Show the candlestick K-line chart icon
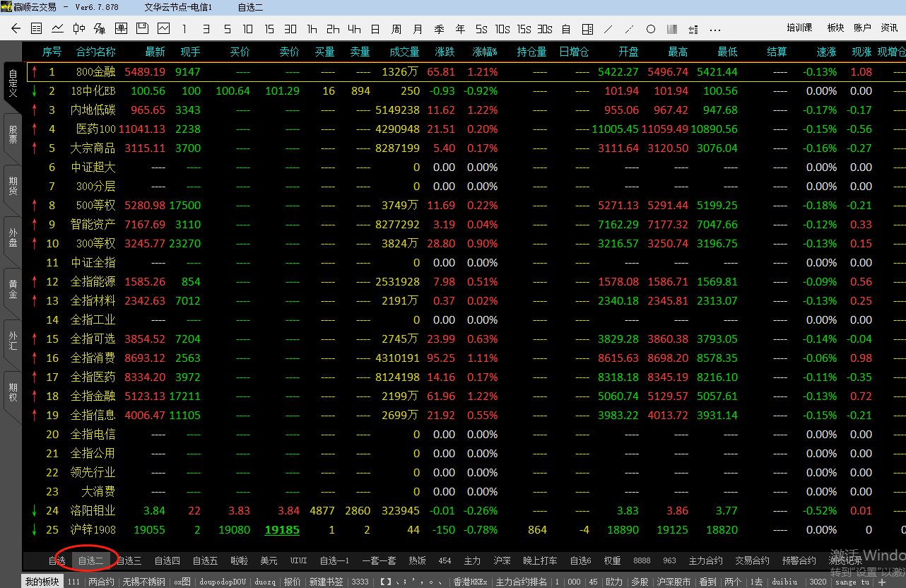Image resolution: width=906 pixels, height=588 pixels. pos(78,29)
